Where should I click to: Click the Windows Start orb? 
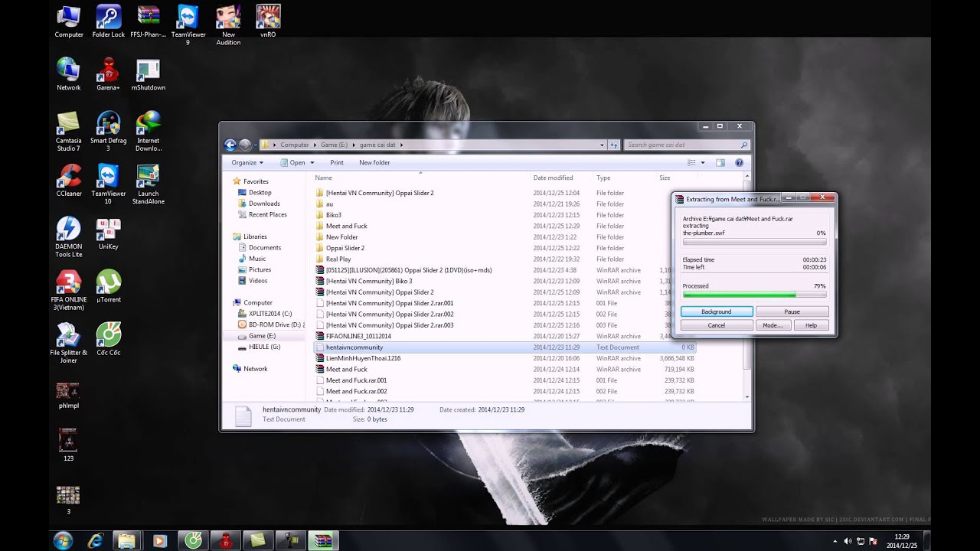63,540
